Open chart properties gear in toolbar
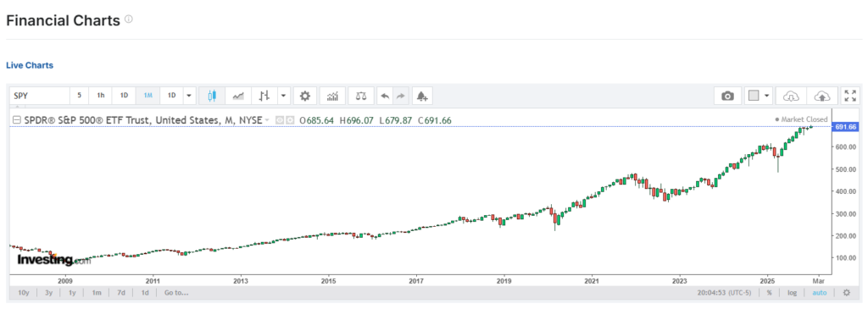Viewport: 868px width, 309px height. (304, 96)
